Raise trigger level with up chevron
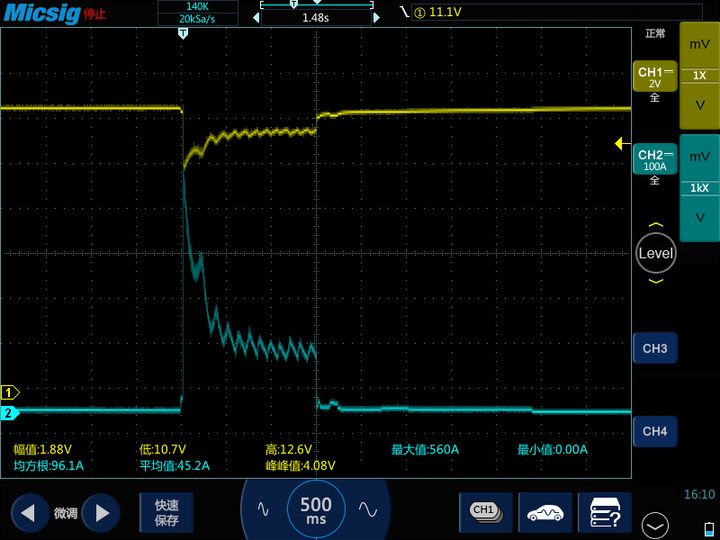Image resolution: width=720 pixels, height=540 pixels. click(x=656, y=225)
